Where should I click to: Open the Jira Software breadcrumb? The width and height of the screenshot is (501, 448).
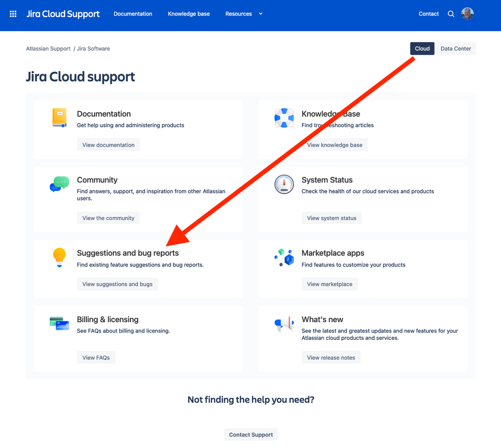93,49
